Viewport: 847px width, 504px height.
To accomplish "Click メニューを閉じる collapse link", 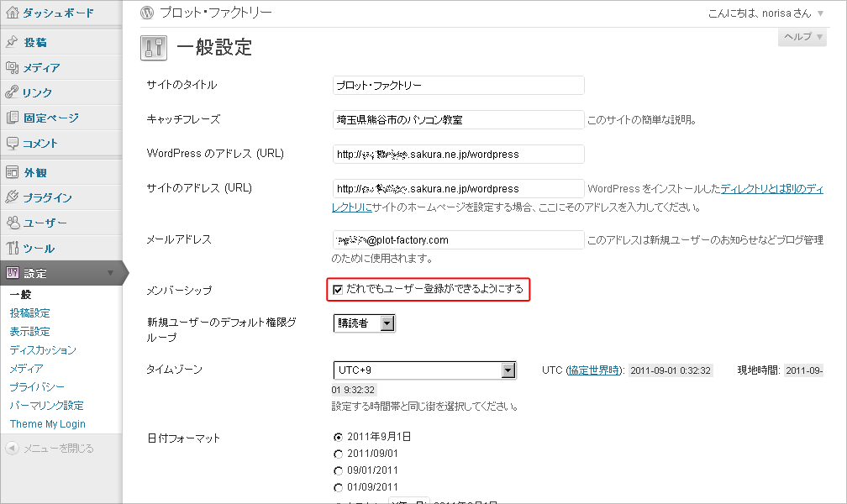I will [x=58, y=449].
